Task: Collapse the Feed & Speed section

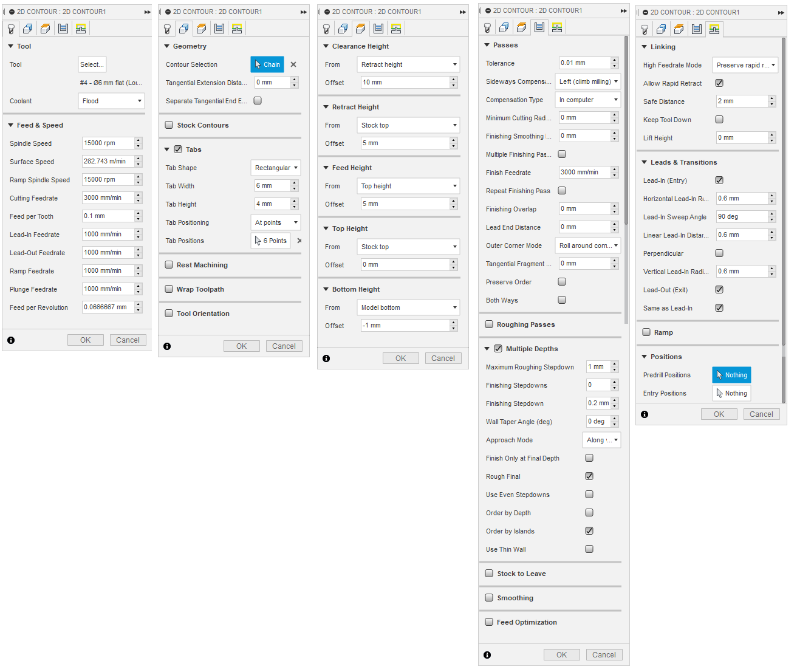Action: tap(11, 125)
